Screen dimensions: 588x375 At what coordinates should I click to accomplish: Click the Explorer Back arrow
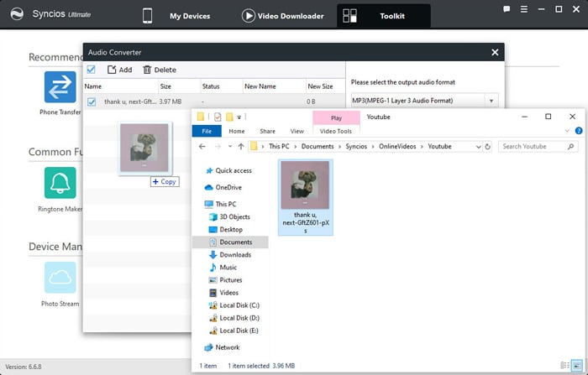click(x=202, y=147)
